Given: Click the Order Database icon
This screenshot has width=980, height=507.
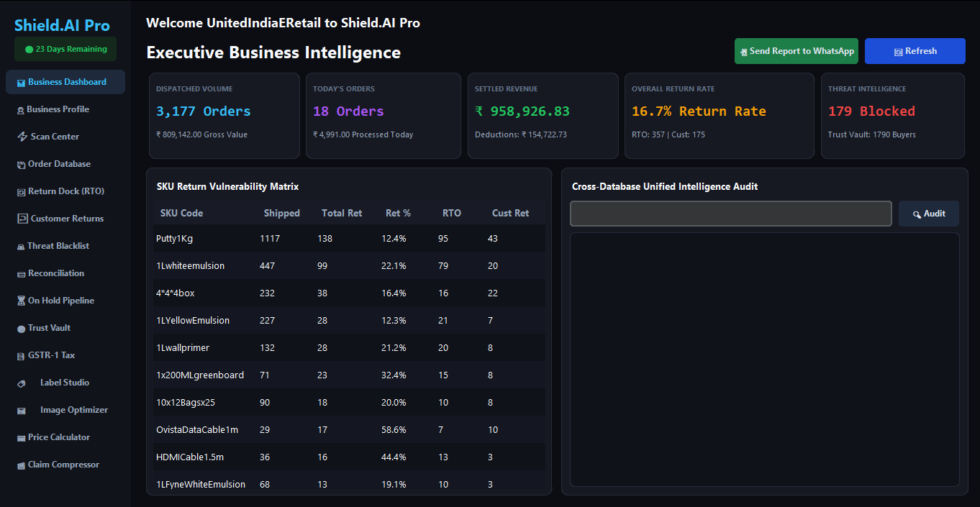Looking at the screenshot, I should pyautogui.click(x=21, y=165).
